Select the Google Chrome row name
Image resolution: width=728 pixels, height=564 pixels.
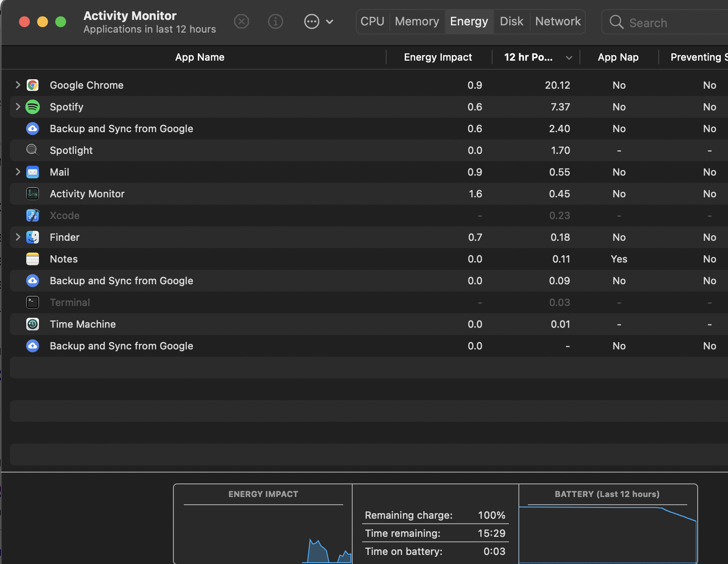tap(86, 85)
